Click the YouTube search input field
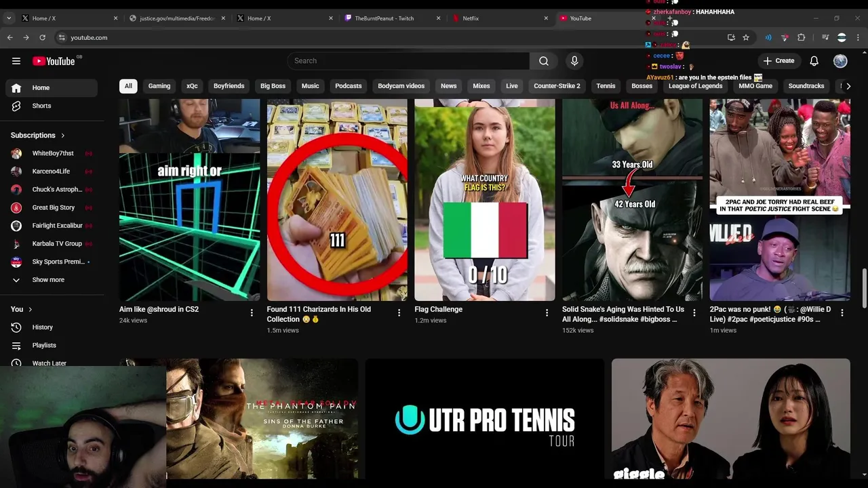Image resolution: width=868 pixels, height=488 pixels. coord(408,61)
